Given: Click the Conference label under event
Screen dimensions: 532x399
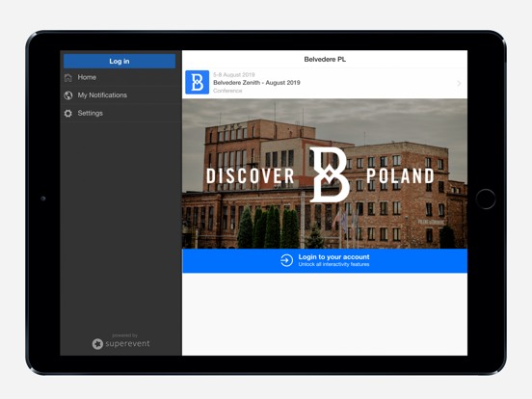Looking at the screenshot, I should [x=227, y=91].
